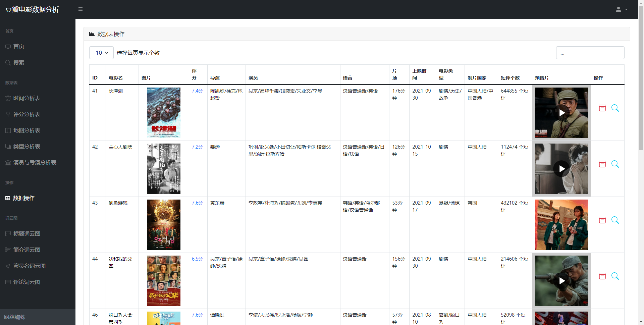644x325 pixels.
Task: Click the 鱿鱼游戏 poster image
Action: click(164, 224)
